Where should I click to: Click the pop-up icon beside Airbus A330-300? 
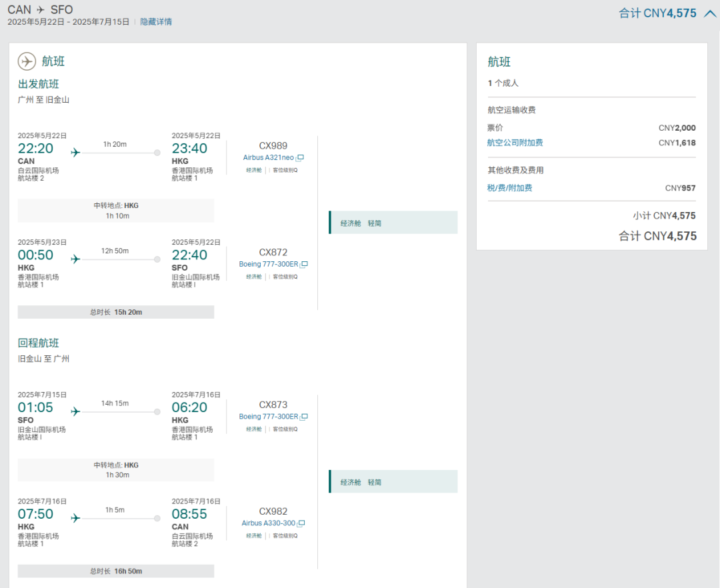click(301, 524)
